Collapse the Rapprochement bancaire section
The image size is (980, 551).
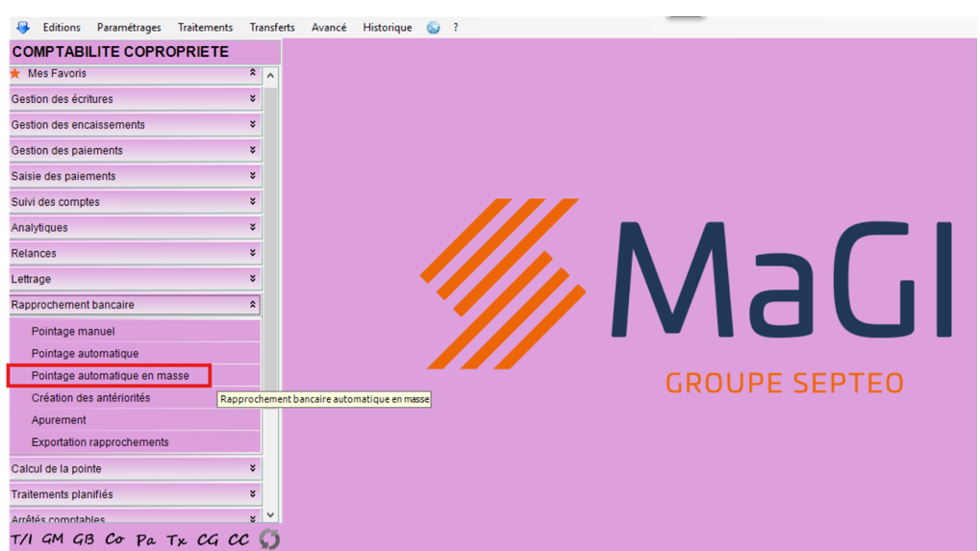tap(253, 305)
